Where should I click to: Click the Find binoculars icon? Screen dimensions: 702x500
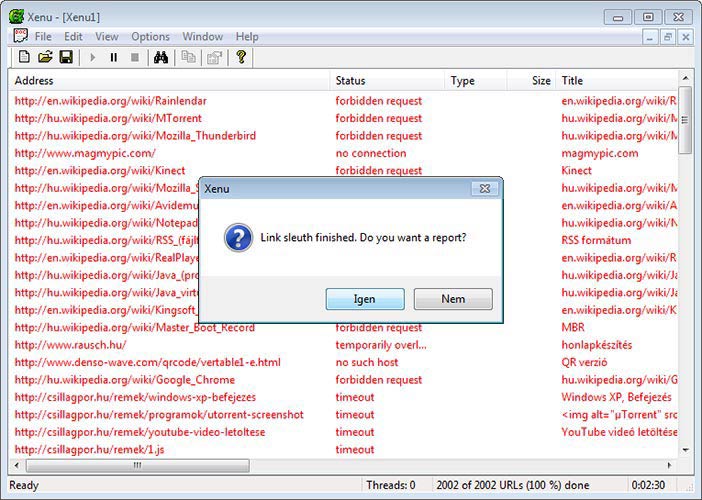pos(160,57)
